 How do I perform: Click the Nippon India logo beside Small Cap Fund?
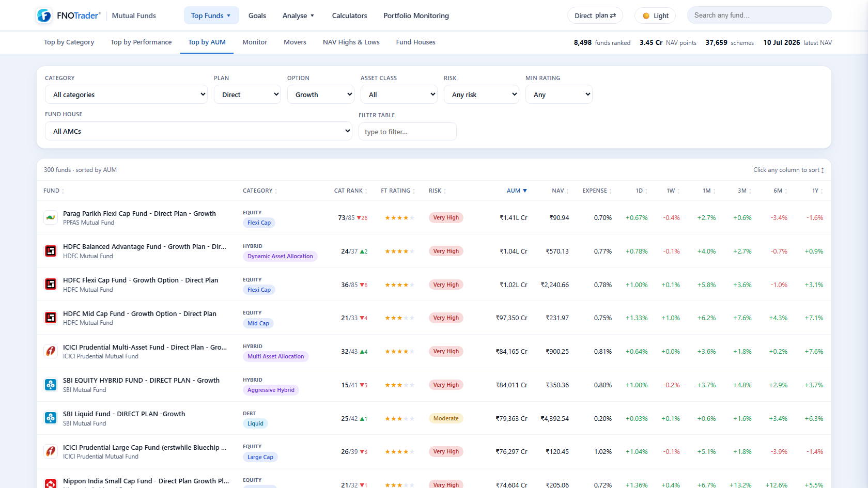click(x=51, y=484)
